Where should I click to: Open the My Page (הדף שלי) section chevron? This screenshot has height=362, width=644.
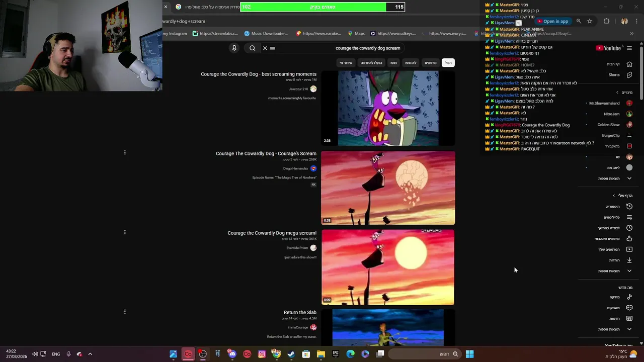[614, 196]
